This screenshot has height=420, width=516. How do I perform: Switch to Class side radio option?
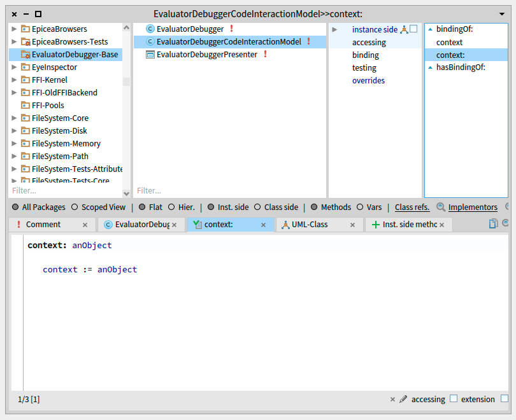pyautogui.click(x=258, y=207)
